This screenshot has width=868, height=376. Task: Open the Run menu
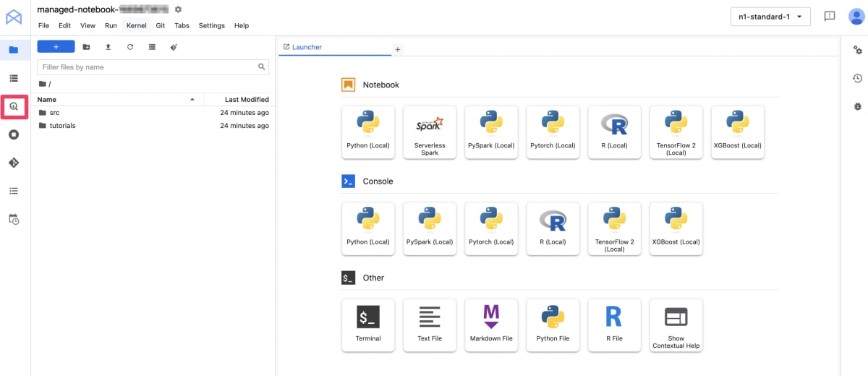coord(111,25)
